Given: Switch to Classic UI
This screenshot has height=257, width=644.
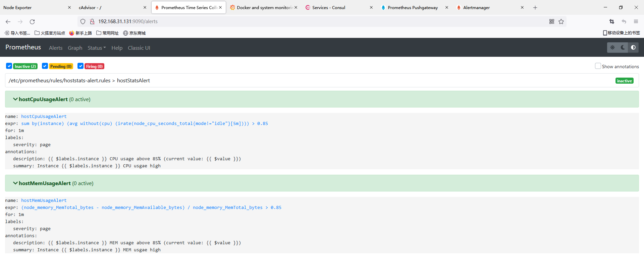Looking at the screenshot, I should (x=139, y=48).
